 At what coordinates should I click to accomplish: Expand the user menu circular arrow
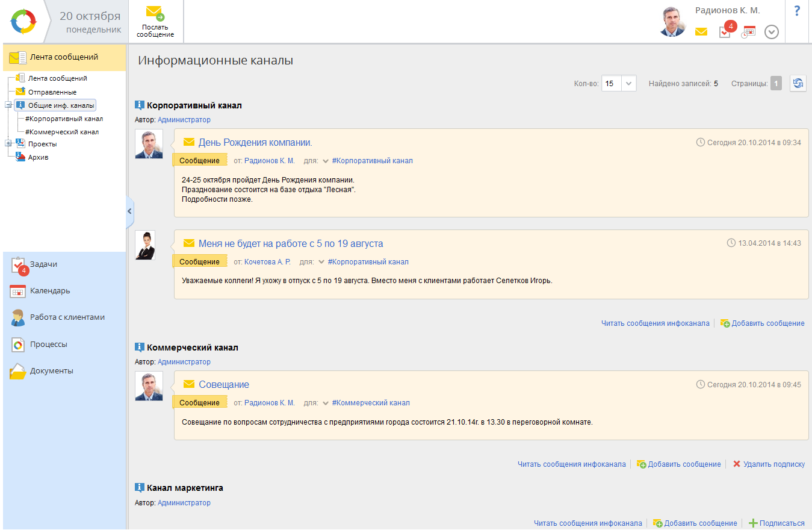tap(772, 32)
